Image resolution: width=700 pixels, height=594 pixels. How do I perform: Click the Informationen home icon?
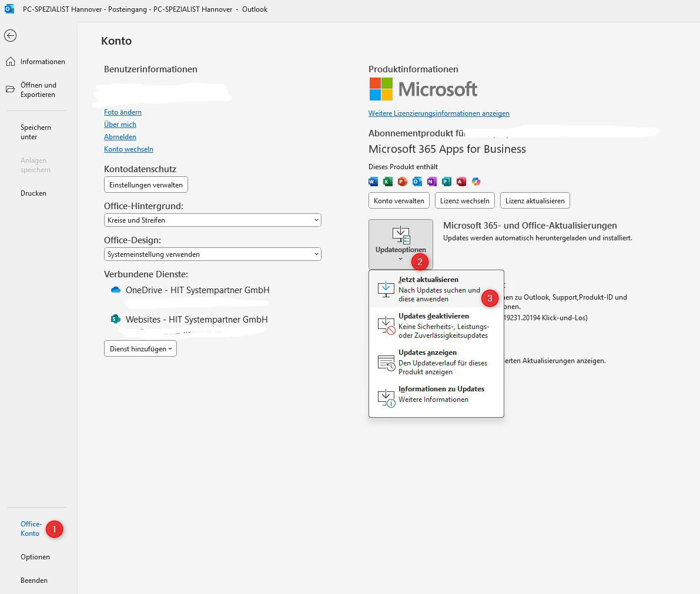tap(11, 62)
